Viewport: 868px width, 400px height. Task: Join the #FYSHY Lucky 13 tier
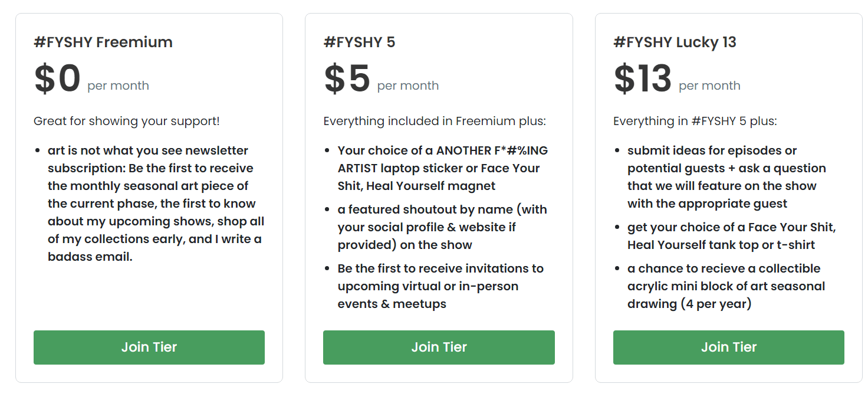(729, 347)
